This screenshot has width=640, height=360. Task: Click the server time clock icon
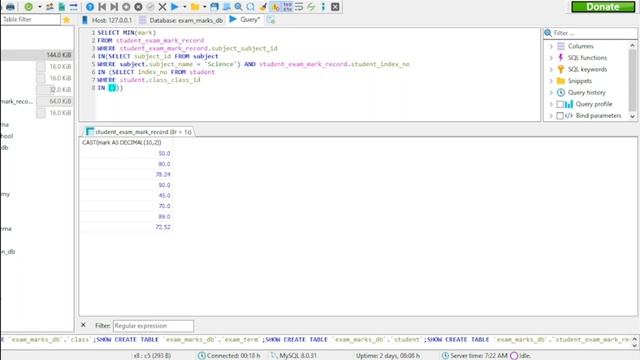[445, 356]
